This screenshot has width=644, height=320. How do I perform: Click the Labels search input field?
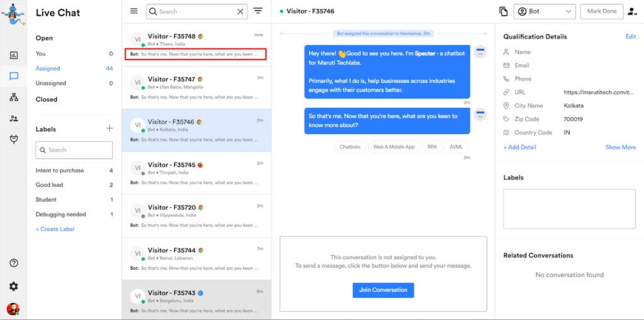pos(74,150)
